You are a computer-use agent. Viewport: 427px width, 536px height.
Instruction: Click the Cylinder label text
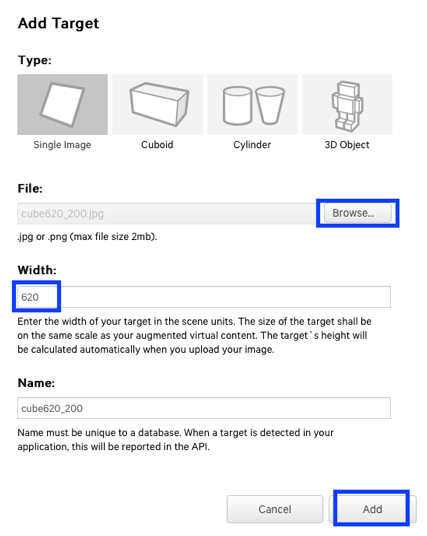[252, 145]
